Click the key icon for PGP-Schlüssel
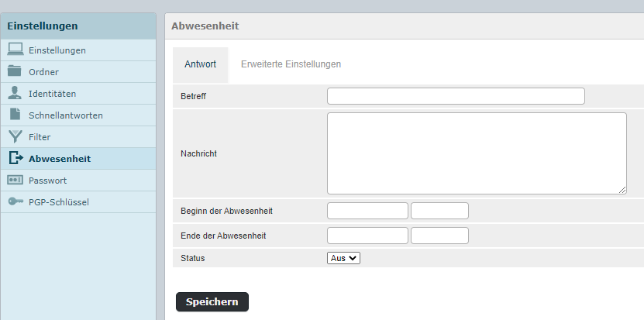644x320 pixels. pyautogui.click(x=15, y=201)
